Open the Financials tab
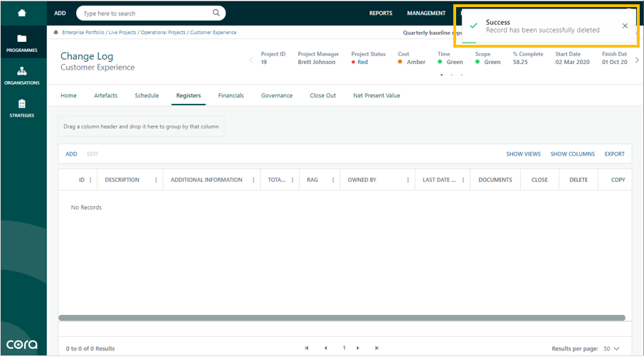Image resolution: width=644 pixels, height=359 pixels. point(231,95)
